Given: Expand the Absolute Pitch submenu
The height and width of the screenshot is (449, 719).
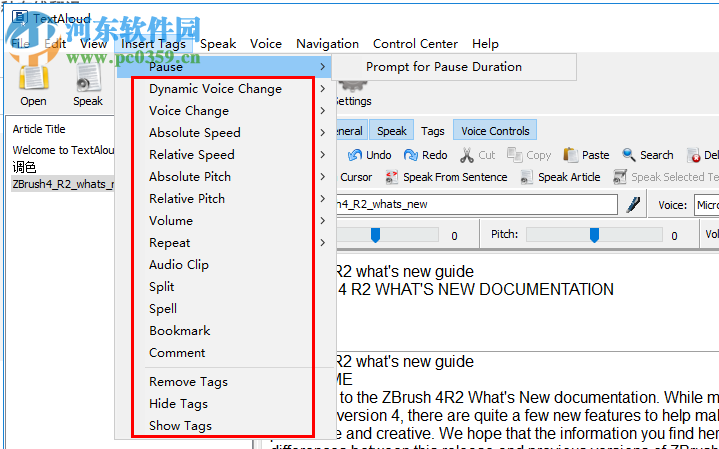Looking at the screenshot, I should click(x=323, y=177).
